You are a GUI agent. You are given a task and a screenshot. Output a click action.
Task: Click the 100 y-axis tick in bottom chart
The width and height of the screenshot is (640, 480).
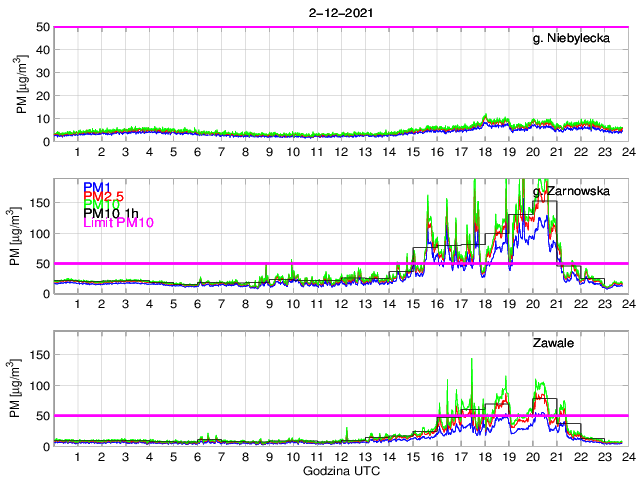tap(39, 386)
